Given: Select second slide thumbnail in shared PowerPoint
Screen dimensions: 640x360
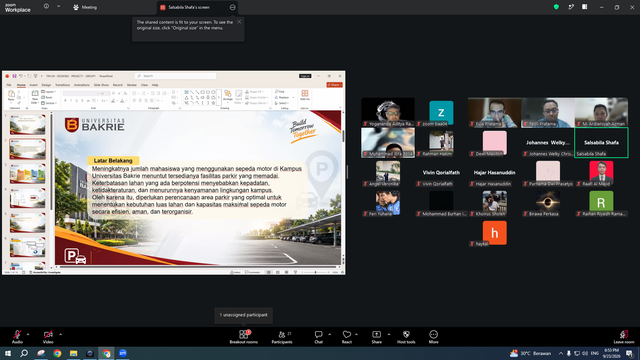Looking at the screenshot, I should [x=27, y=149].
